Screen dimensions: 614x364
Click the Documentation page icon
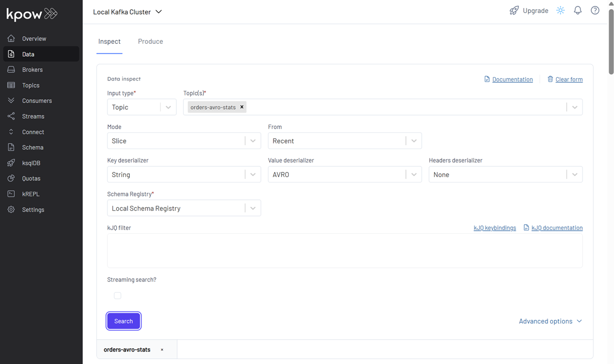tap(487, 79)
